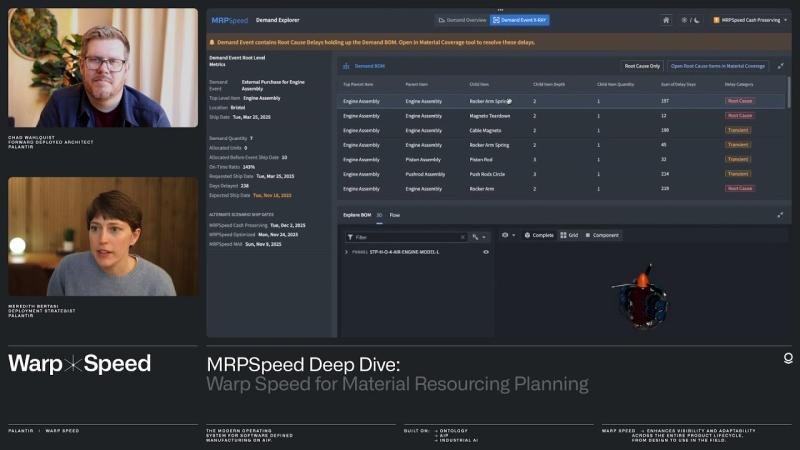This screenshot has width=800, height=450.
Task: Open Root Cause Items in Material Coverage
Action: pyautogui.click(x=717, y=66)
